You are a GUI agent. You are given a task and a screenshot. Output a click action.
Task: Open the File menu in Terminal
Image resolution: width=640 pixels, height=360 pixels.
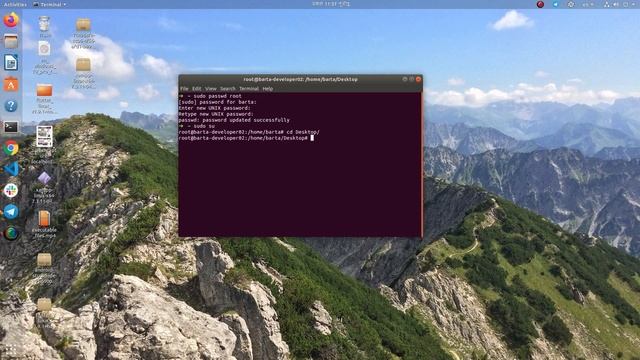[x=184, y=89]
